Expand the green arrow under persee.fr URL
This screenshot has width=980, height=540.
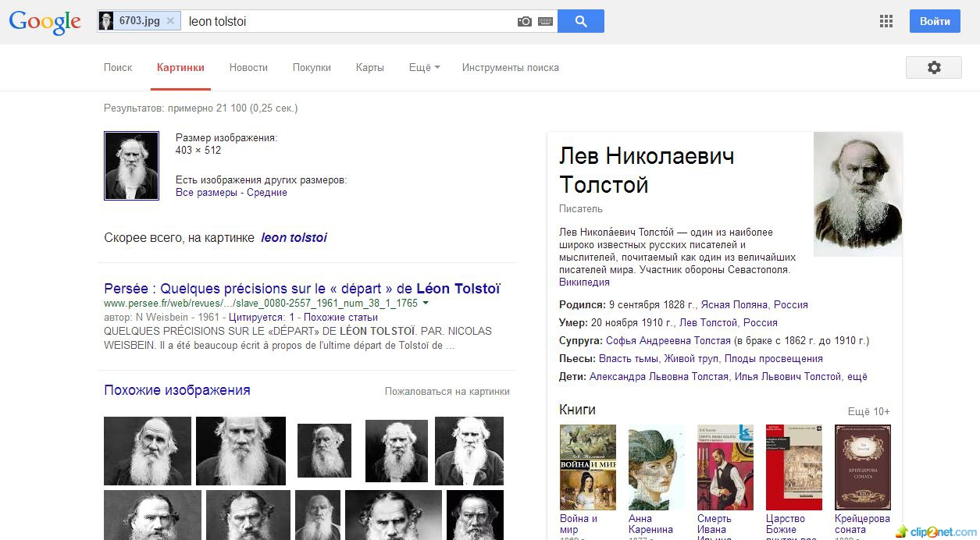(426, 303)
